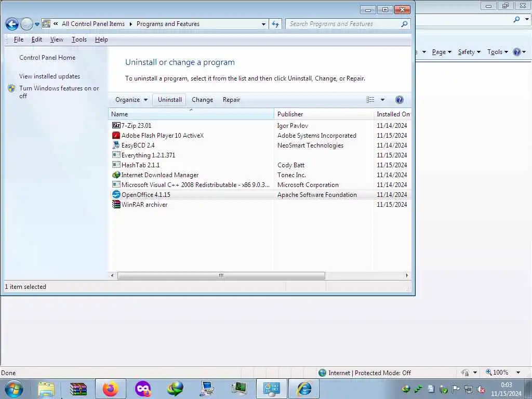Expand the Organize dropdown
Image resolution: width=532 pixels, height=399 pixels.
coord(131,100)
